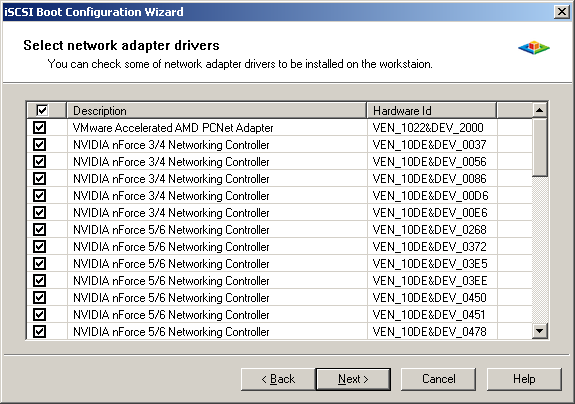The image size is (575, 404).
Task: Uncheck the VMware Accelerated AMD PCNet Adapter checkbox
Action: click(40, 128)
